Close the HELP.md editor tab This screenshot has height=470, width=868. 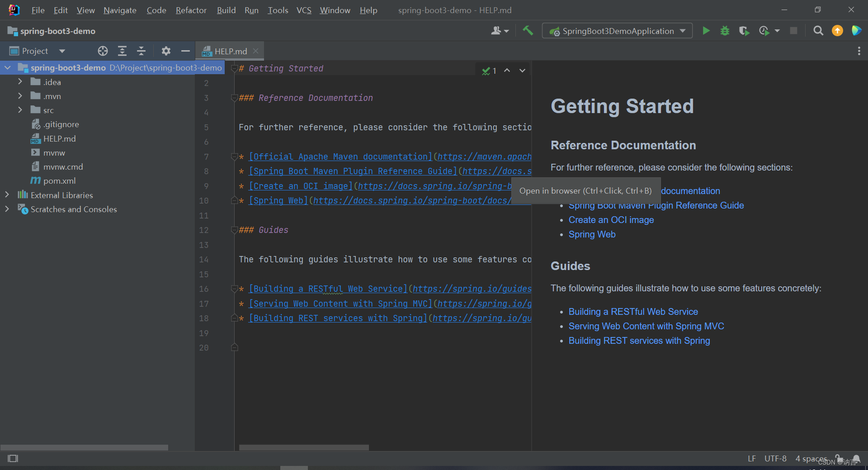pos(255,51)
